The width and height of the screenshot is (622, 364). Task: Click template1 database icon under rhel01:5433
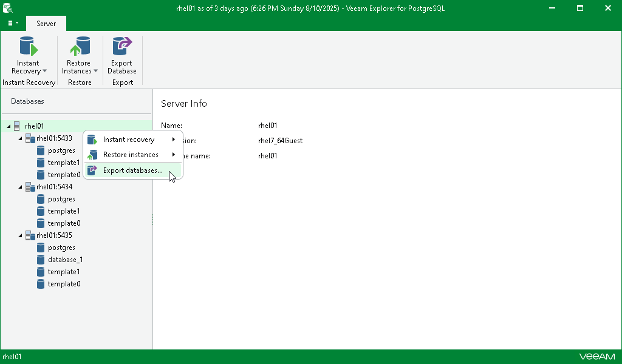41,163
